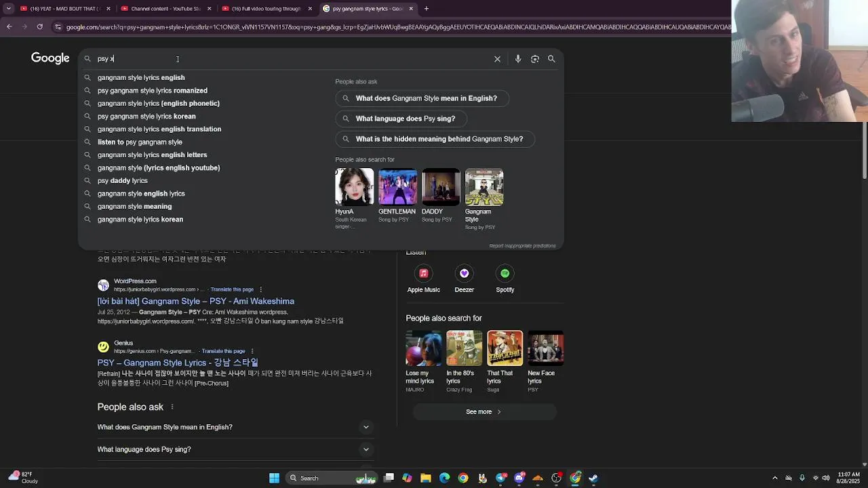The width and height of the screenshot is (868, 488).
Task: Open the tab search dropdown arrow
Action: point(9,9)
